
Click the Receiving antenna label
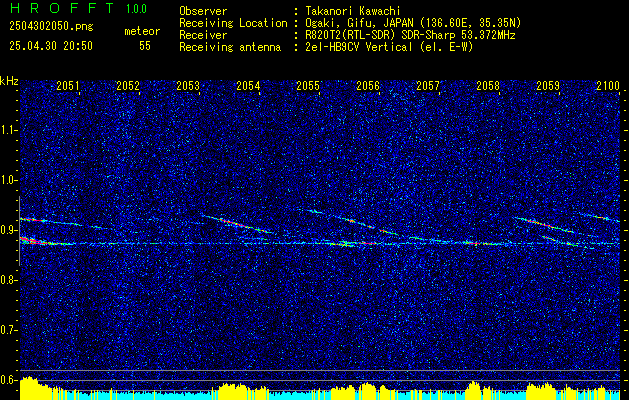point(230,47)
